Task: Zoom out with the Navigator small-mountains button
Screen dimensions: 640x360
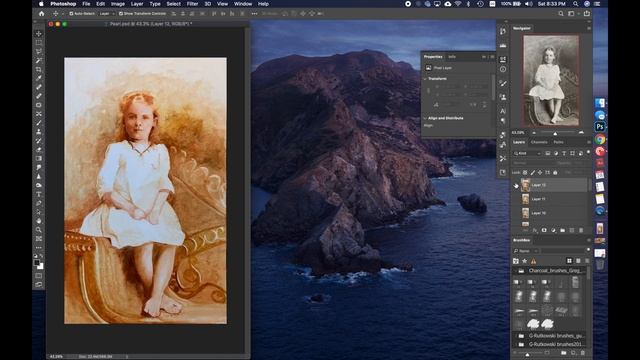Action: (x=534, y=133)
